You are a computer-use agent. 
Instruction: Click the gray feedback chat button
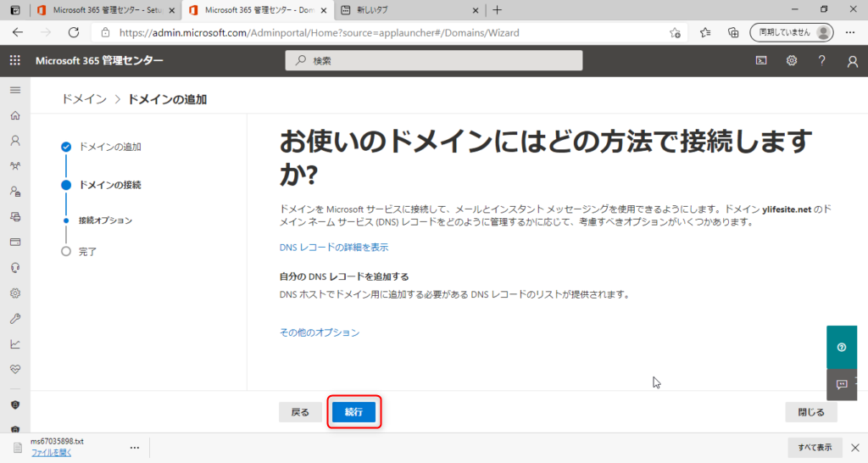(842, 384)
